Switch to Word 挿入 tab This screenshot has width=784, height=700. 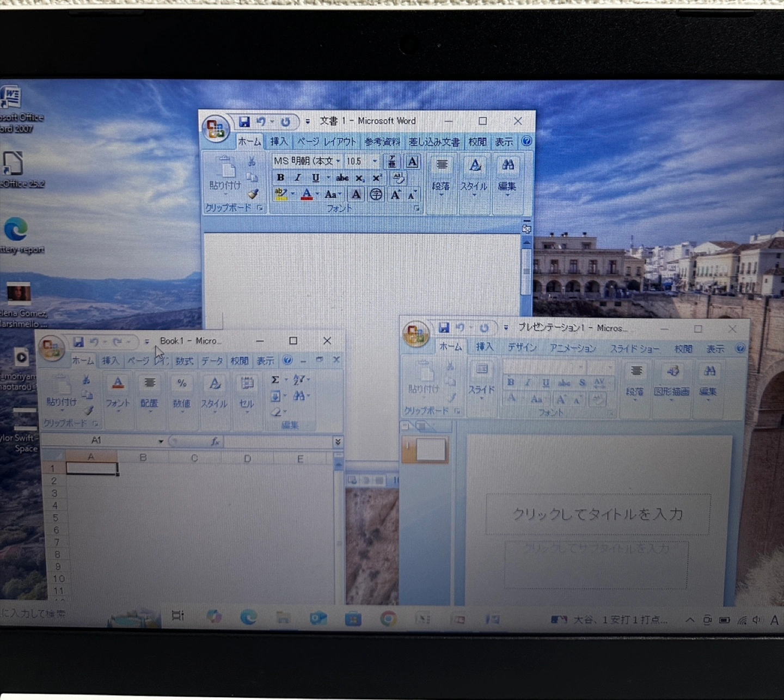coord(279,142)
